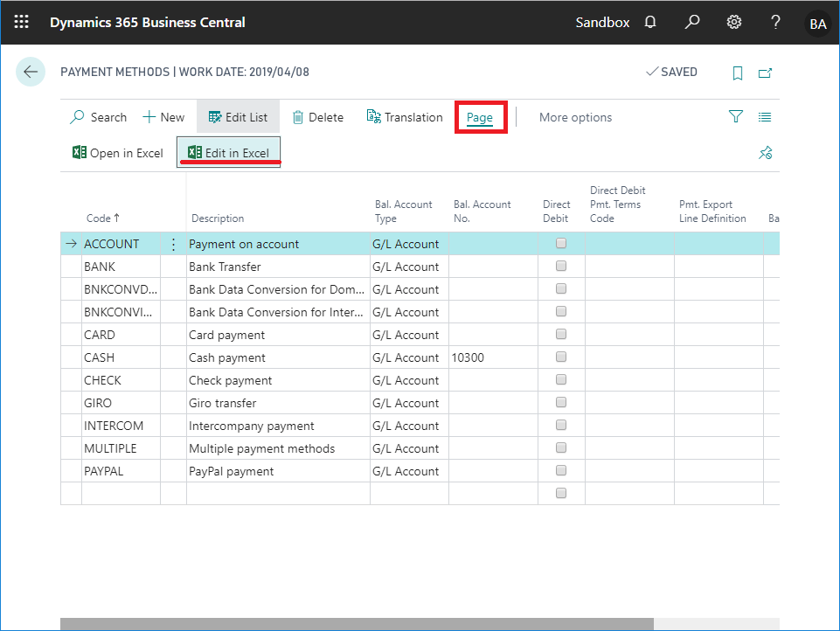Delete the selected payment method

coord(317,117)
